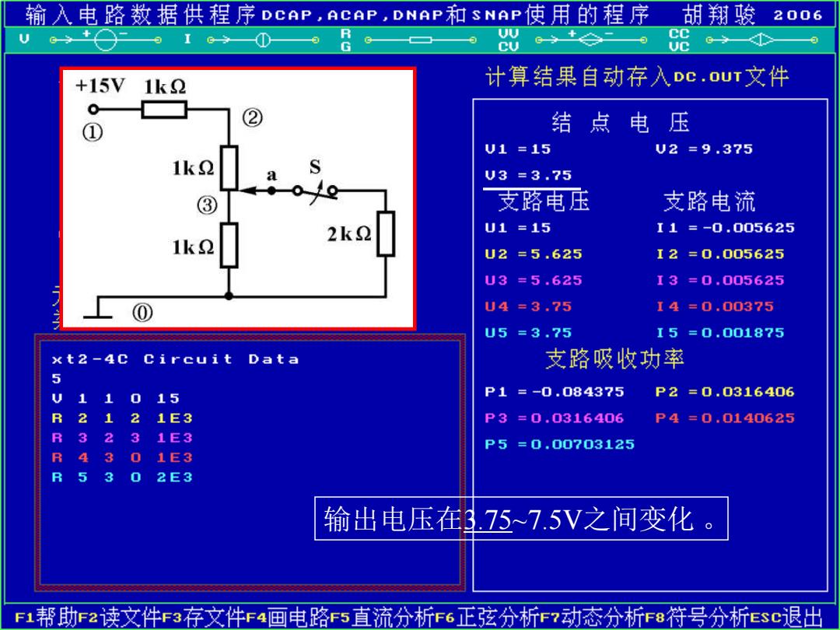840x630 pixels.
Task: Click the 支路吸收功率 heading
Action: 614,359
